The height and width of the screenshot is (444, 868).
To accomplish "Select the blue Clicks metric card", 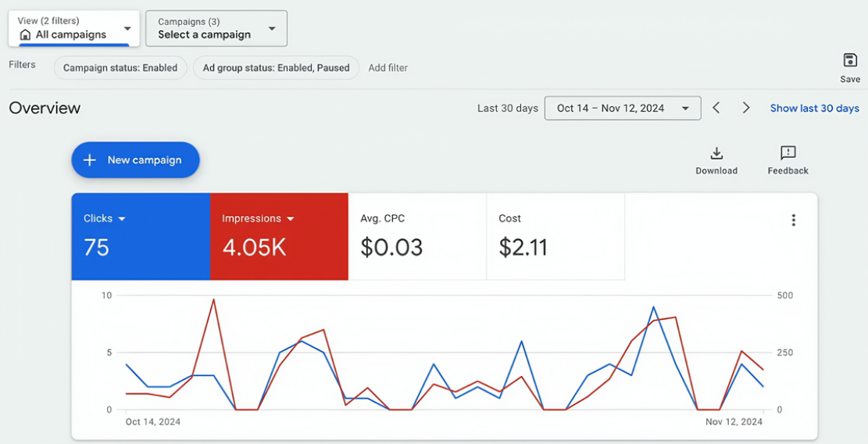I will coord(141,236).
